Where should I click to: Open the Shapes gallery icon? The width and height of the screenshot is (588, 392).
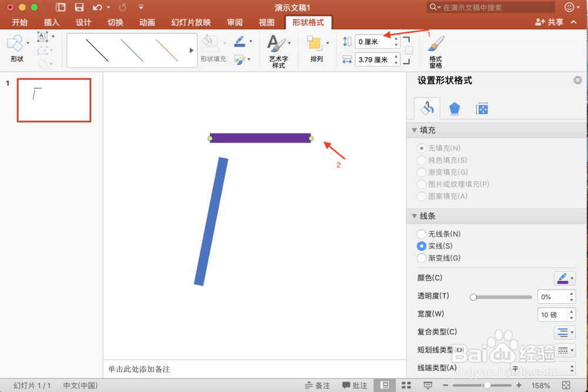click(x=15, y=44)
